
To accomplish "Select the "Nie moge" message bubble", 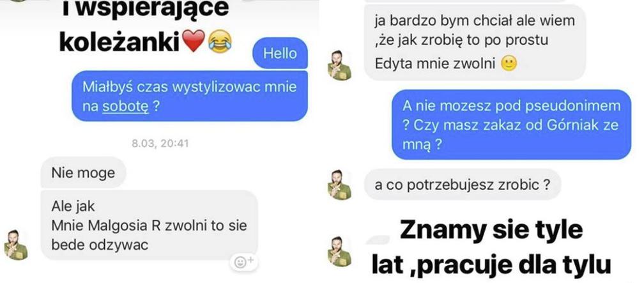I will point(83,172).
